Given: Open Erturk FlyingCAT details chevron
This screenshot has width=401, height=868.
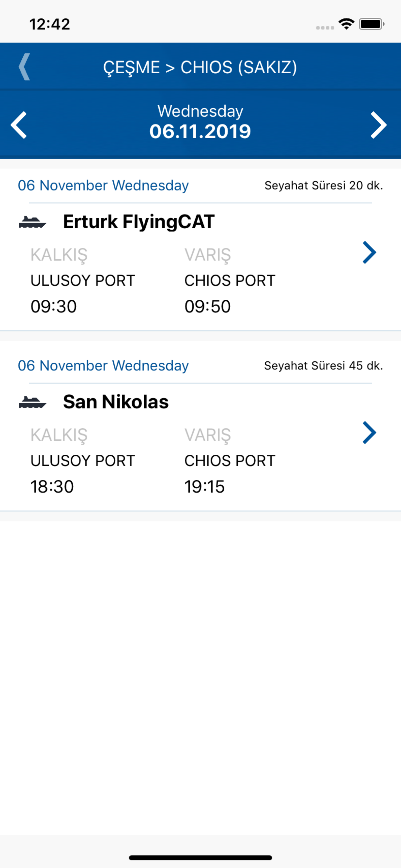Looking at the screenshot, I should 369,253.
